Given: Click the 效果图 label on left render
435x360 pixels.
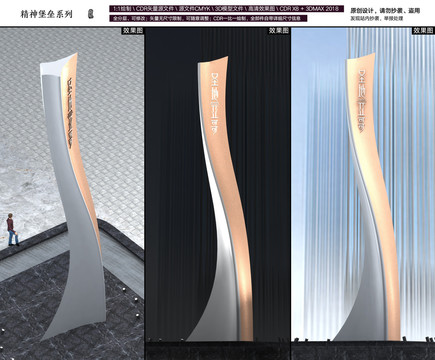Looking at the screenshot, I should [x=133, y=31].
